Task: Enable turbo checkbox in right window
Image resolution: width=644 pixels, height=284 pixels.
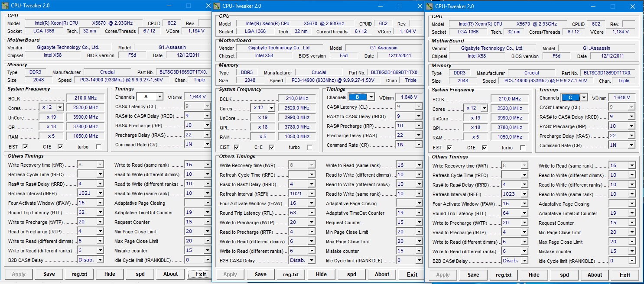Action: (523, 148)
